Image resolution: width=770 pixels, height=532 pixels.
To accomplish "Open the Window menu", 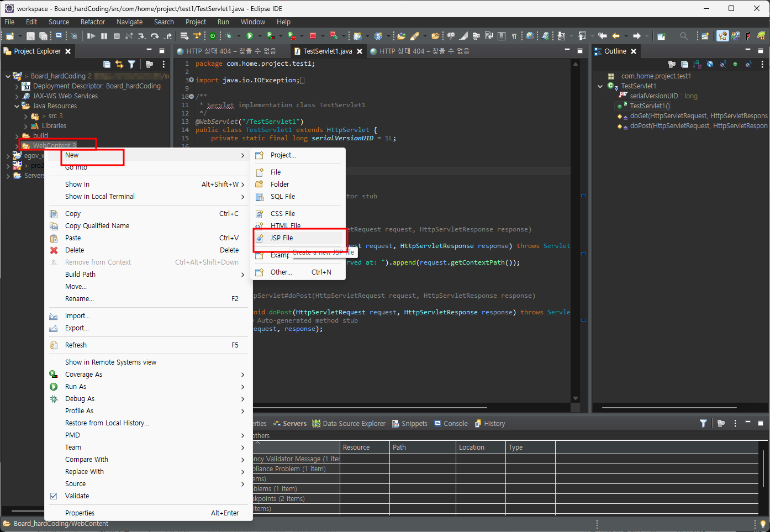I will coord(253,22).
